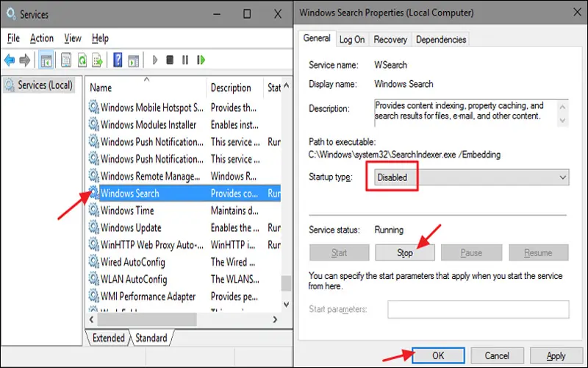The height and width of the screenshot is (368, 588).
Task: Open the Help toolbar icon
Action: coord(118,60)
